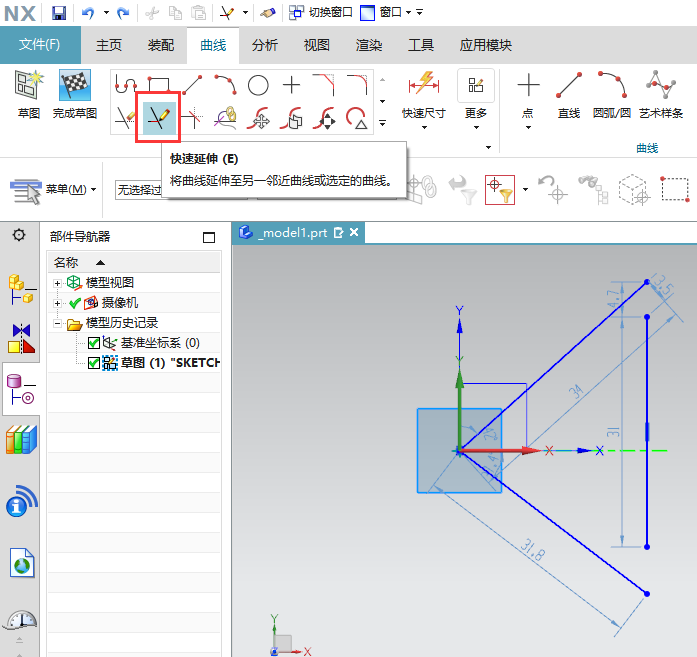Image resolution: width=697 pixels, height=657 pixels.
Task: Toggle the 草图 (1) SKETCH checkbox
Action: [x=95, y=362]
